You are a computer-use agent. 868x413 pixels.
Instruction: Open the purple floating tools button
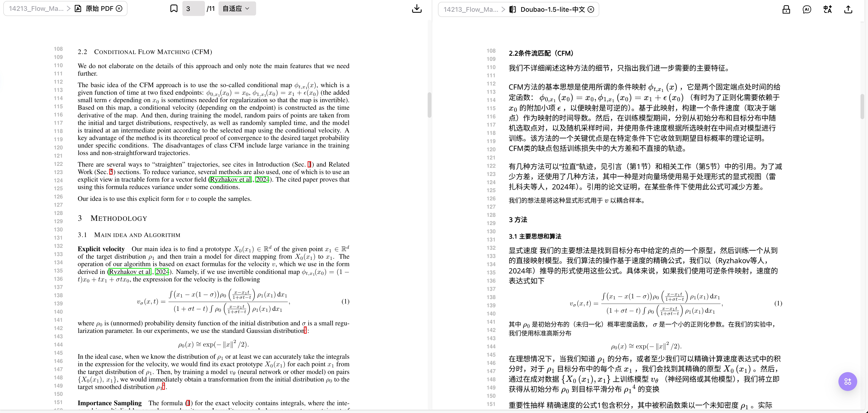(x=847, y=381)
